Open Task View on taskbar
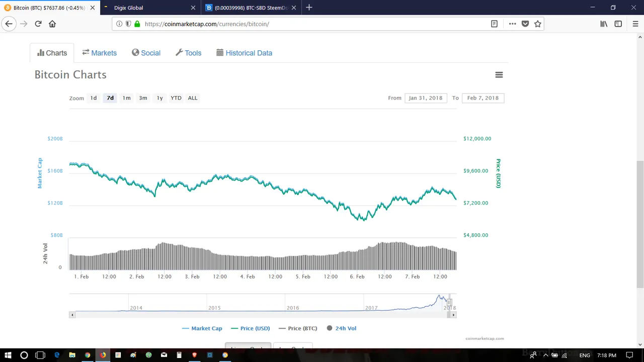The image size is (644, 362). pyautogui.click(x=40, y=355)
